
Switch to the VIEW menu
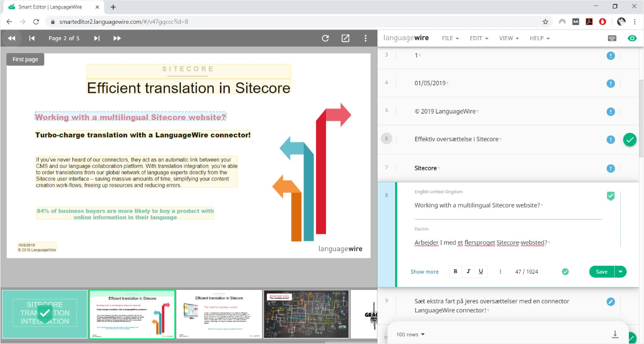508,38
